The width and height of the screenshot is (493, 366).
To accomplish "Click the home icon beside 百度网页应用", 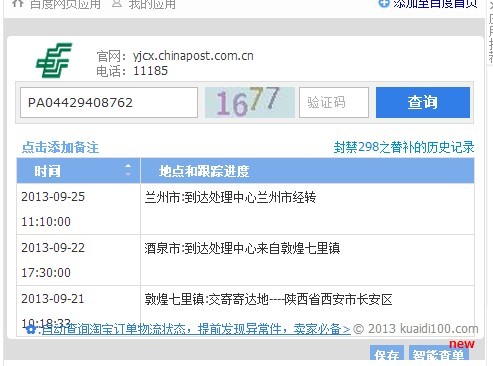I will click(x=17, y=3).
